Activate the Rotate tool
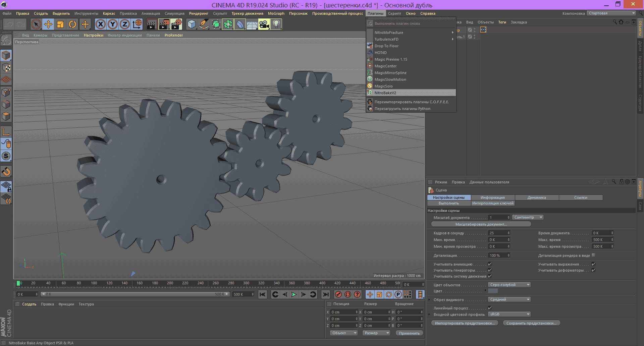The height and width of the screenshot is (346, 644). click(72, 24)
